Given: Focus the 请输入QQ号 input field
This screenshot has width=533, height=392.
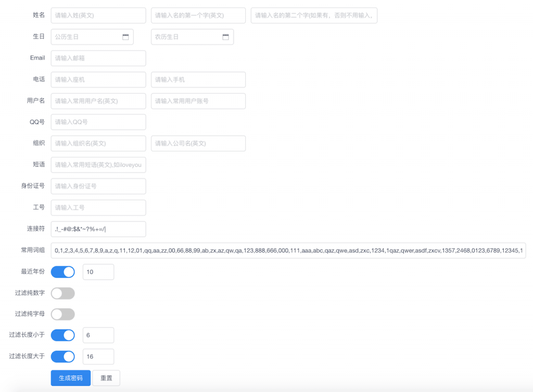Looking at the screenshot, I should (x=98, y=122).
